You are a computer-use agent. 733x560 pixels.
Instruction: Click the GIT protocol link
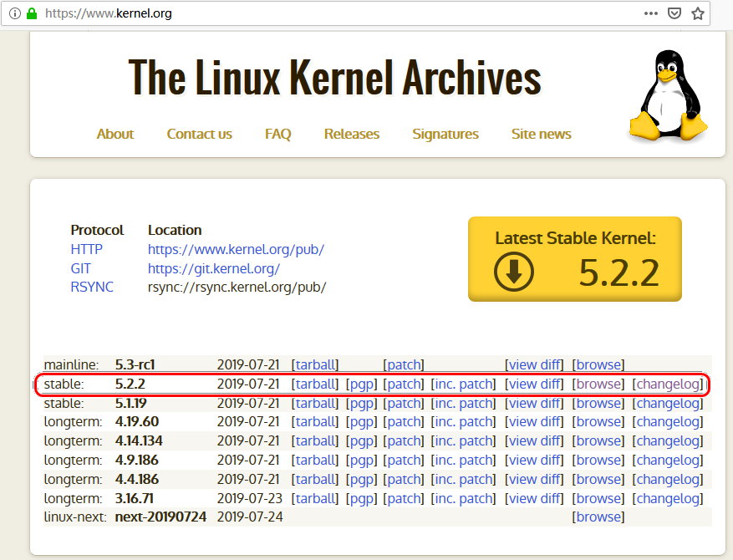pos(81,268)
